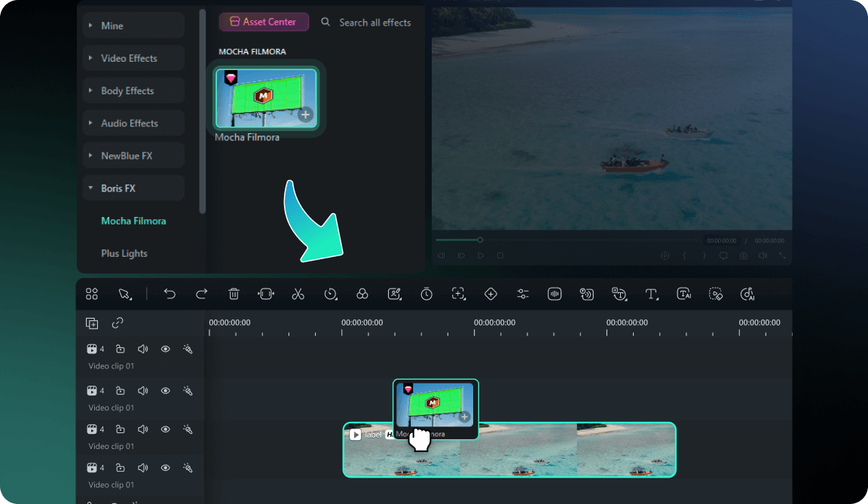The height and width of the screenshot is (504, 868).
Task: Split the clip with the scissors tool
Action: click(298, 295)
